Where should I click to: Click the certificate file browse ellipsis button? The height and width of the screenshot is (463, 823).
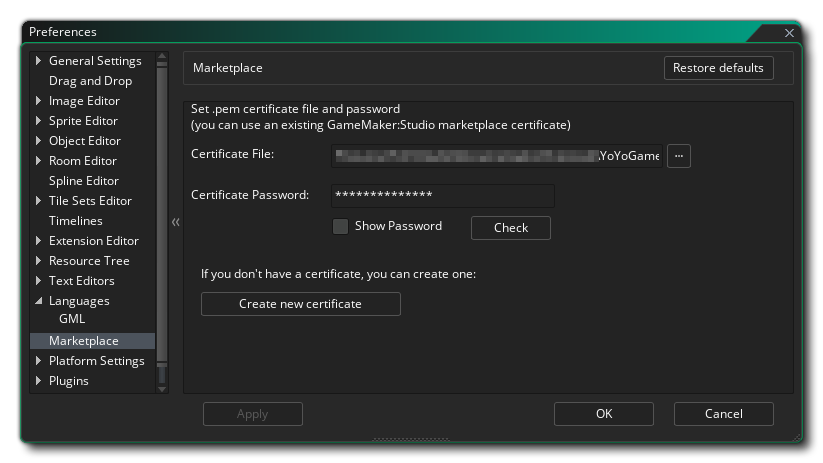tap(679, 156)
